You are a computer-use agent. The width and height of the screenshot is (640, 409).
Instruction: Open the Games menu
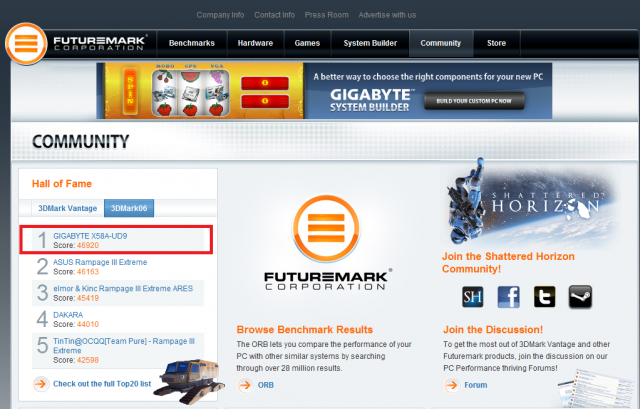307,43
